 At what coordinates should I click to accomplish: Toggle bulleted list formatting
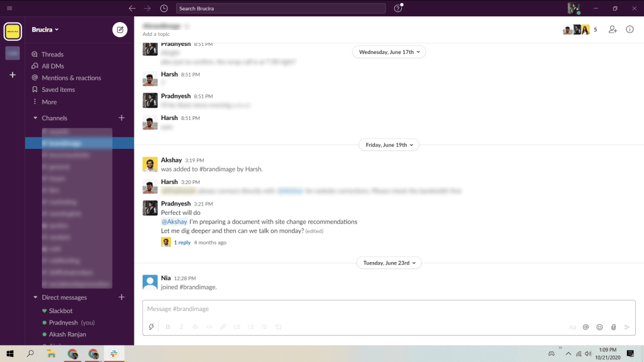click(251, 327)
